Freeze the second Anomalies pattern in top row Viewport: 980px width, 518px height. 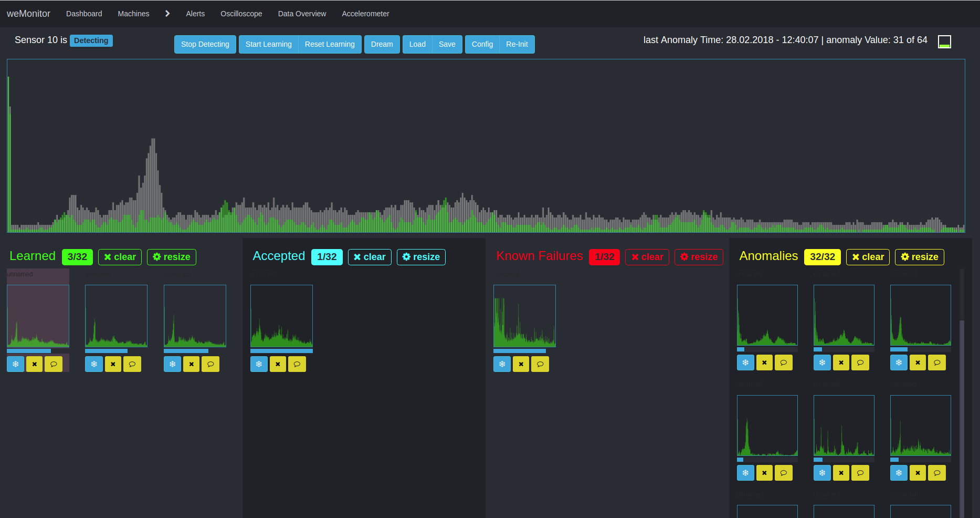pos(822,362)
